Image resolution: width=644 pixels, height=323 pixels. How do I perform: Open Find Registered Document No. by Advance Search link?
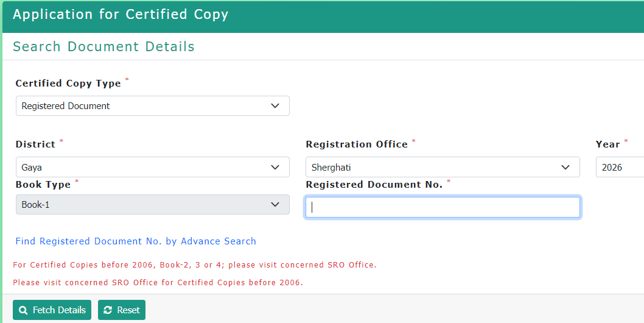pos(136,241)
